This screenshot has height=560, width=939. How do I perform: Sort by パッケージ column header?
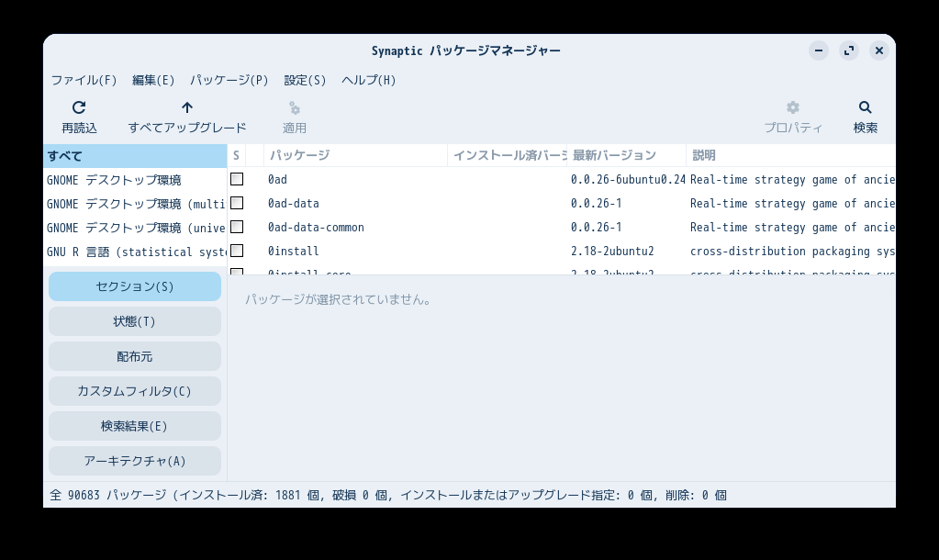[356, 155]
